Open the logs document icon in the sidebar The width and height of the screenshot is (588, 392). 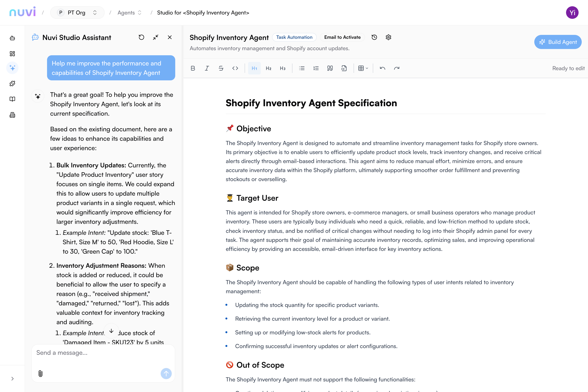pyautogui.click(x=12, y=115)
